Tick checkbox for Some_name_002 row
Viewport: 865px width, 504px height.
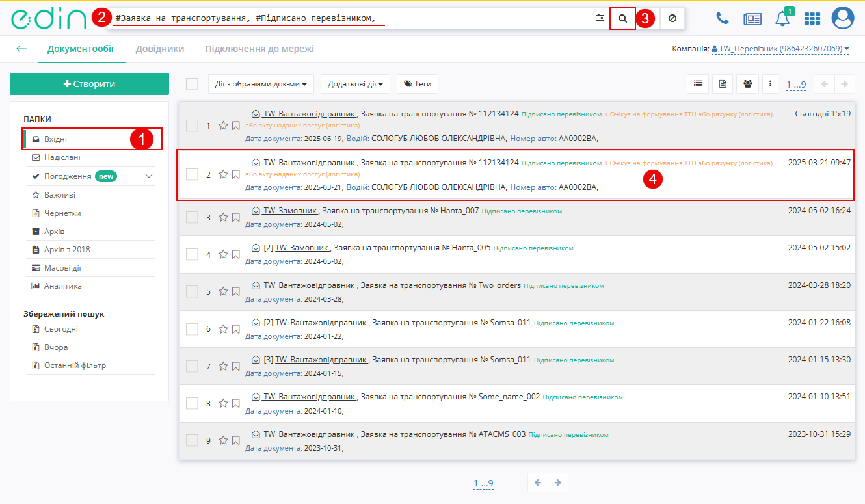tap(192, 403)
